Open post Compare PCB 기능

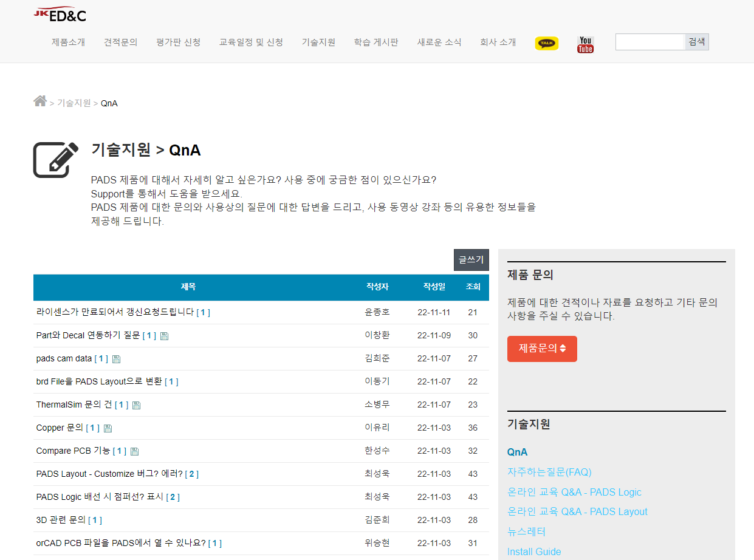point(74,451)
